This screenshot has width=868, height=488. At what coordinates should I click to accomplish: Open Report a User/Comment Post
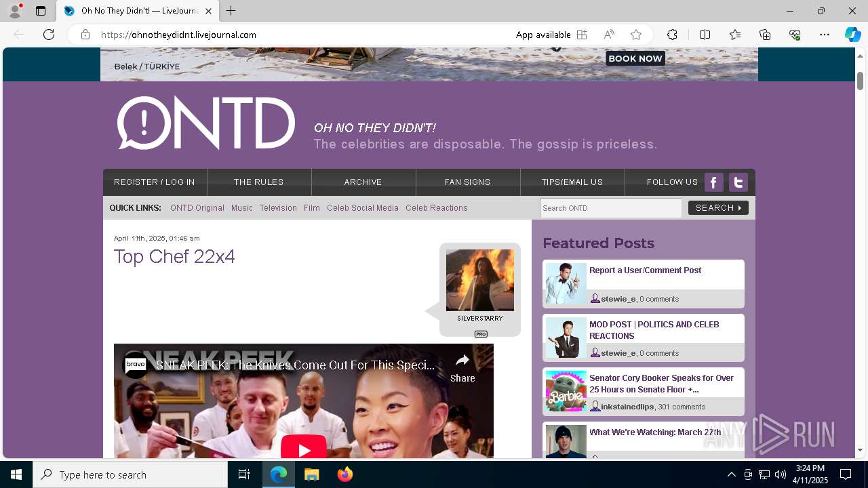pyautogui.click(x=646, y=270)
